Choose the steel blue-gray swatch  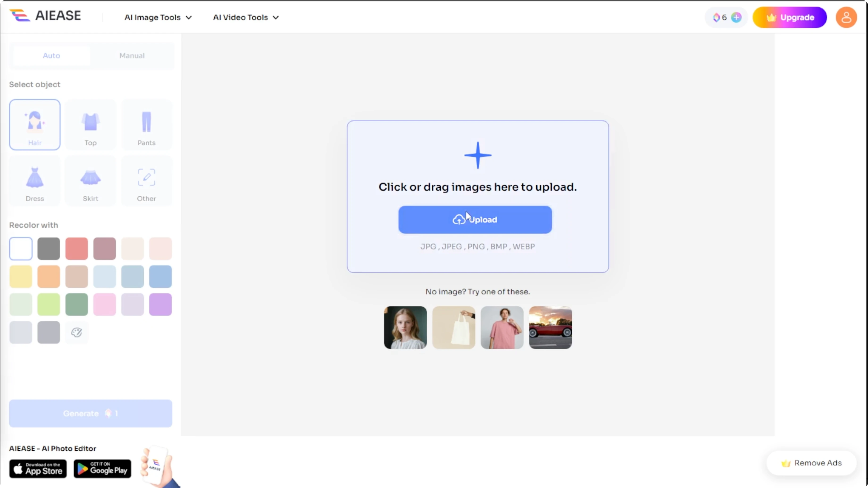pyautogui.click(x=132, y=277)
